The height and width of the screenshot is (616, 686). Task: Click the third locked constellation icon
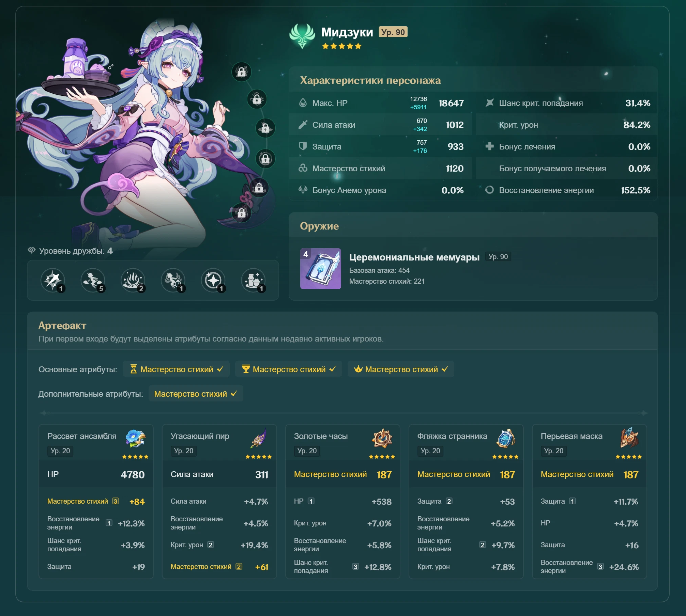coord(265,128)
